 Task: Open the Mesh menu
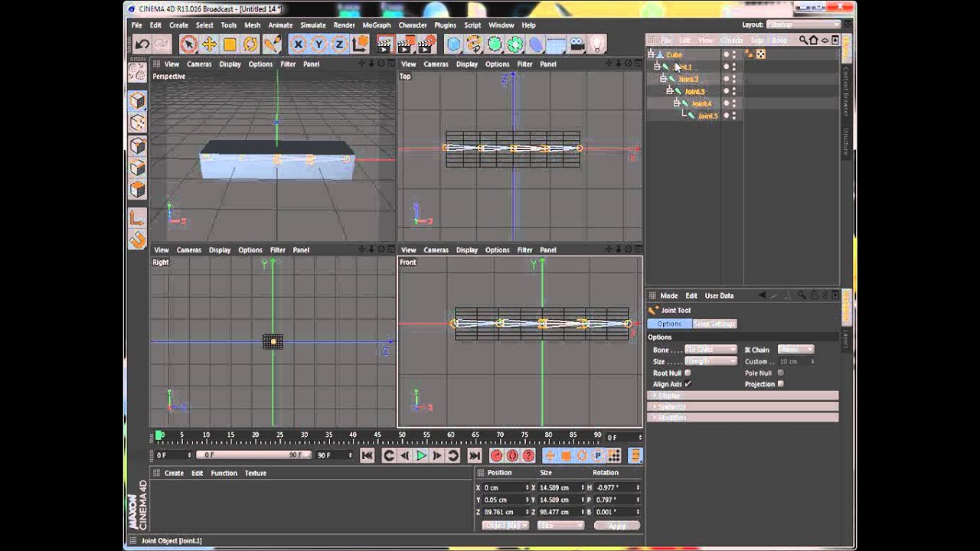coord(252,25)
